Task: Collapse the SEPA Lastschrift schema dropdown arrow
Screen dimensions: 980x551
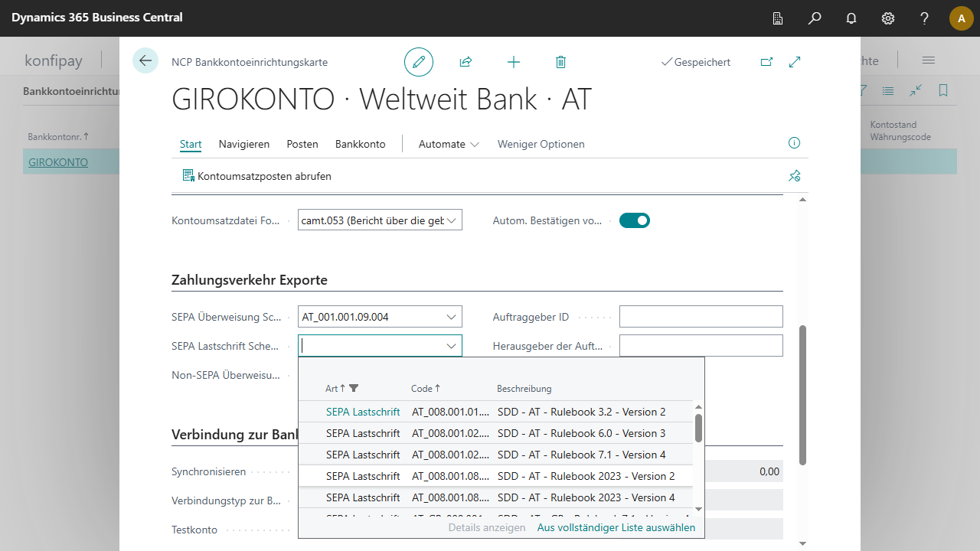Action: click(451, 346)
